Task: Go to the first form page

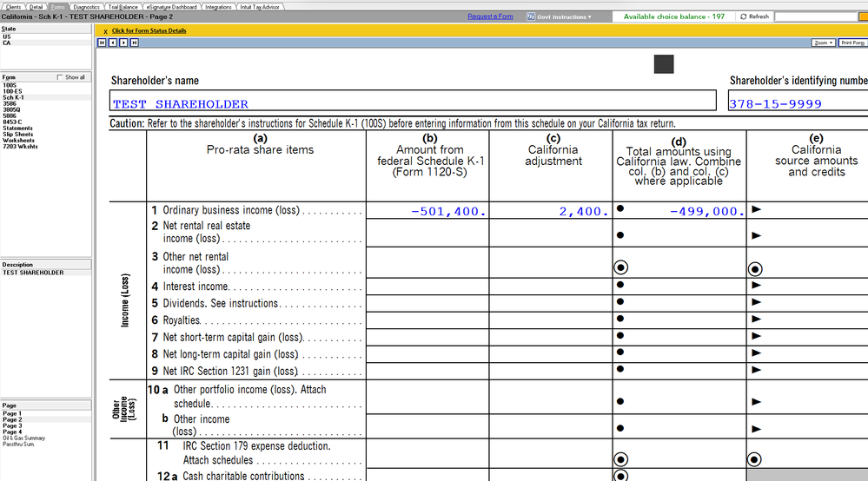Action: [x=102, y=43]
